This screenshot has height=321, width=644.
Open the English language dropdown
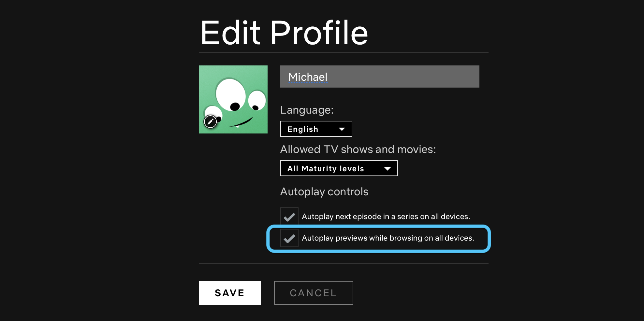315,129
